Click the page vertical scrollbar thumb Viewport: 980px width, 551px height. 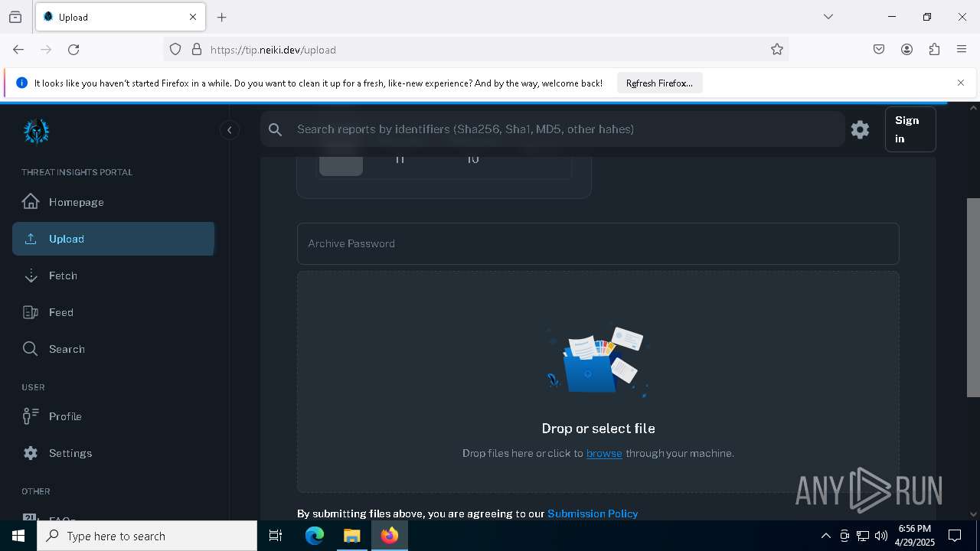[973, 297]
